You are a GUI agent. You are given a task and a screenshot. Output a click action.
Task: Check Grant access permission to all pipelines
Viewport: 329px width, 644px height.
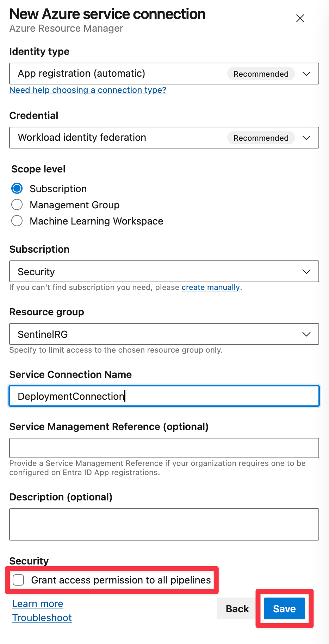(x=18, y=580)
